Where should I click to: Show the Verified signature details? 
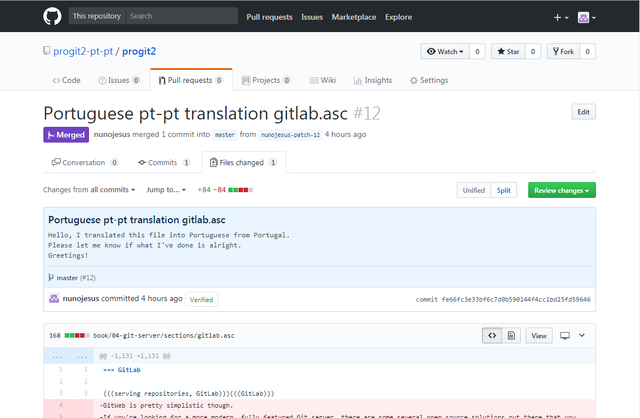pos(201,300)
